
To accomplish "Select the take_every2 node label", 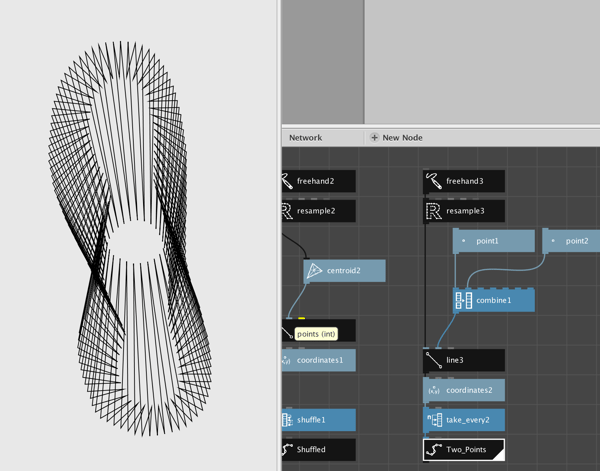I will 468,420.
